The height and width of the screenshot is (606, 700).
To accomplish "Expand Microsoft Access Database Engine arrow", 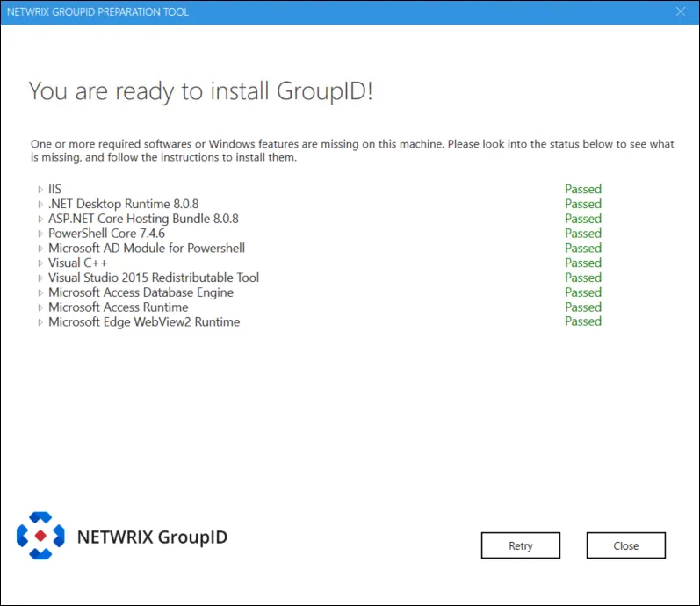I will click(40, 292).
